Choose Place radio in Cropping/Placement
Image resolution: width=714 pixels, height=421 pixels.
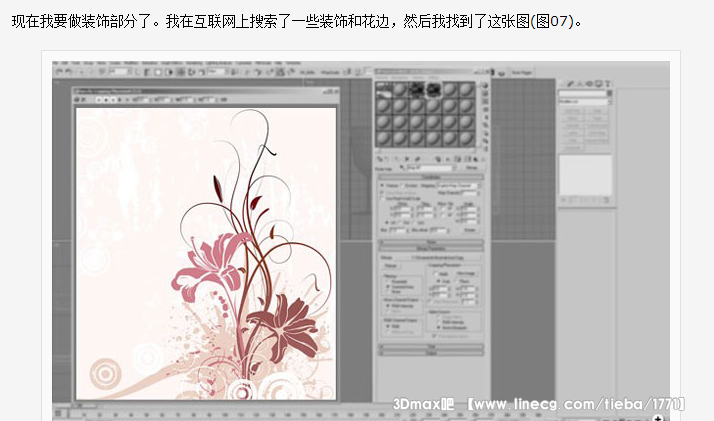tap(457, 281)
